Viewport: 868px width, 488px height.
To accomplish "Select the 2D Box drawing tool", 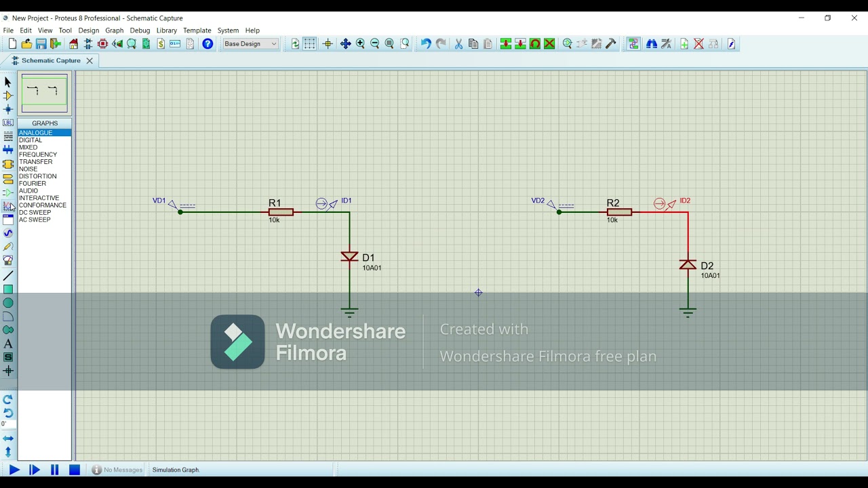I will tap(8, 289).
